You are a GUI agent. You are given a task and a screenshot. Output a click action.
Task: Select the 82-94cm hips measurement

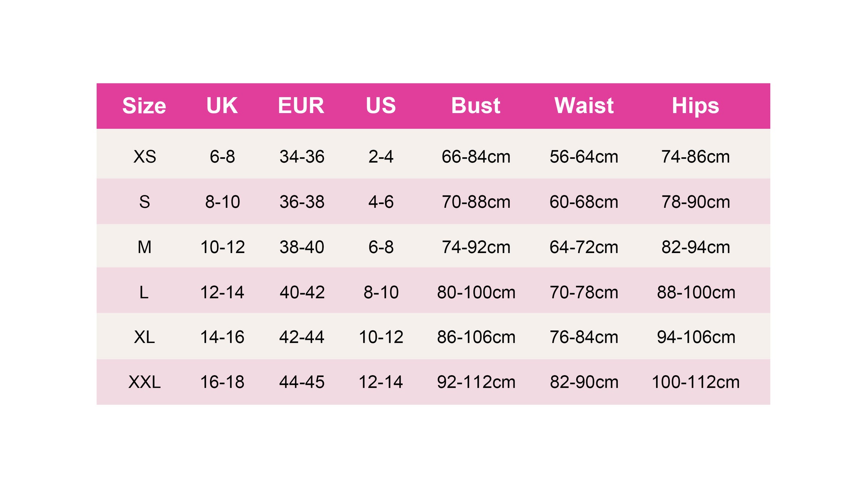coord(695,247)
